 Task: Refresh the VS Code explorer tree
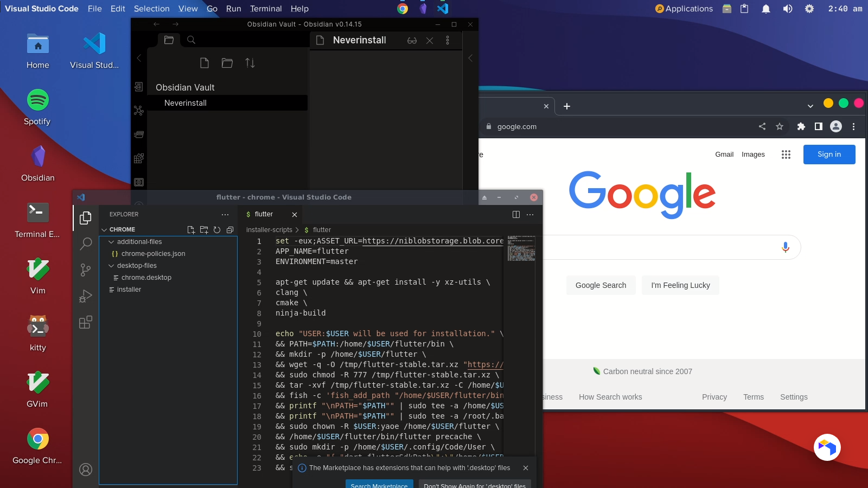click(x=217, y=230)
